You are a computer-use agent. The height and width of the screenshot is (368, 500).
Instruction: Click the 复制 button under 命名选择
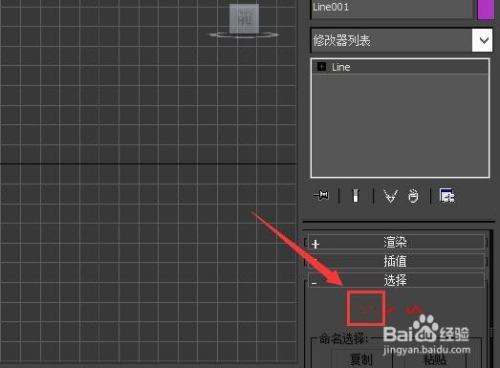click(362, 359)
